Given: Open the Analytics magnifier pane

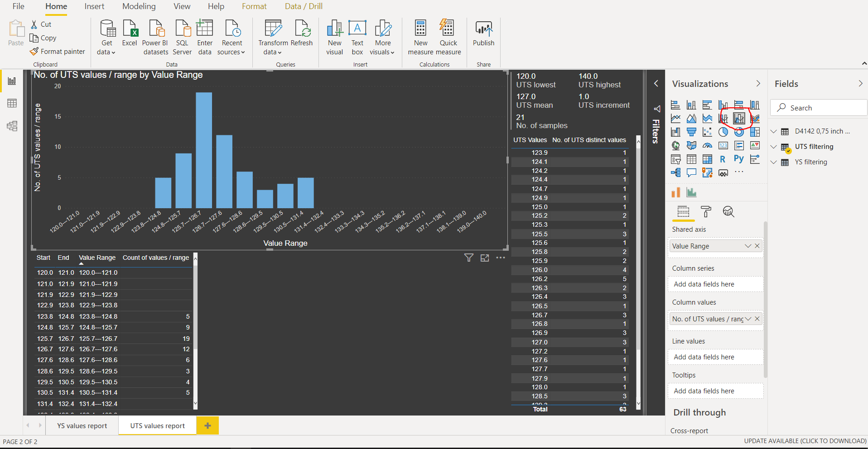Looking at the screenshot, I should coord(728,212).
